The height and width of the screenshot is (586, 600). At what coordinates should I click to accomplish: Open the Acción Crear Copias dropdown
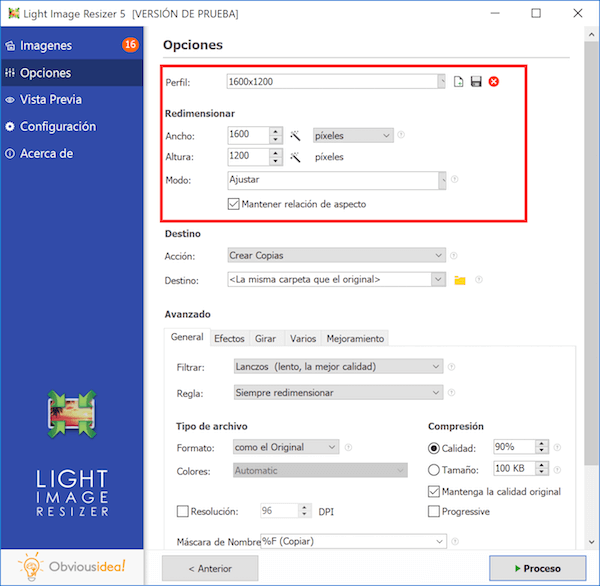tap(336, 255)
